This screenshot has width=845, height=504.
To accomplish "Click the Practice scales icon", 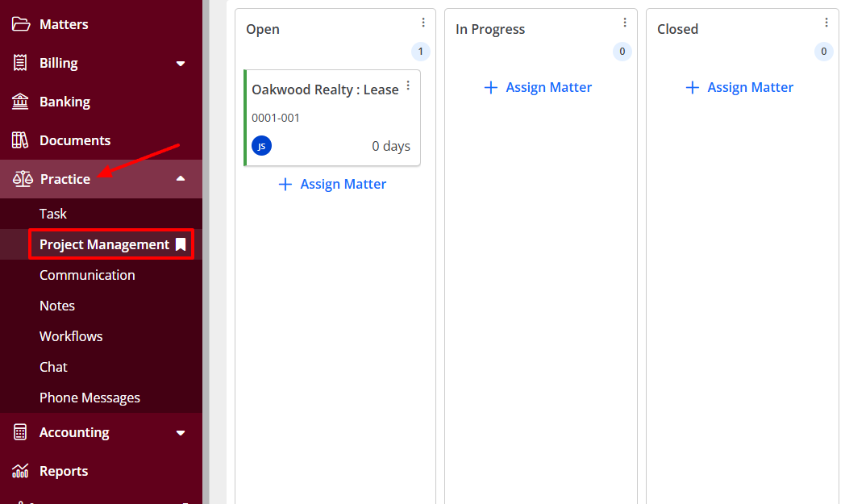I will (x=21, y=178).
